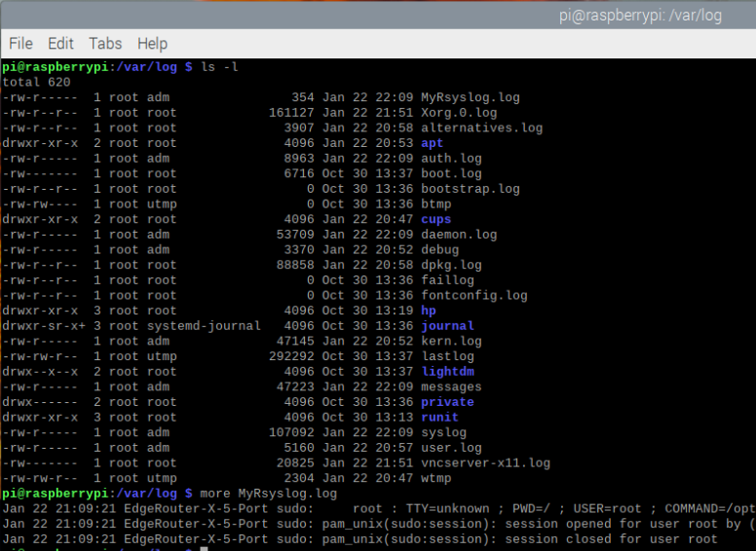Click the cups directory name
Viewport: 756px width, 551px height.
pos(435,220)
